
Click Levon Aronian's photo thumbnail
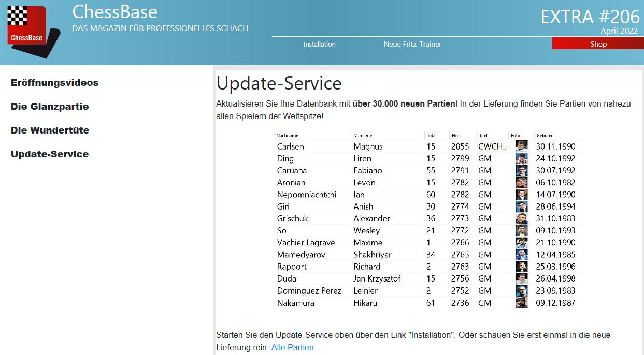pos(521,182)
